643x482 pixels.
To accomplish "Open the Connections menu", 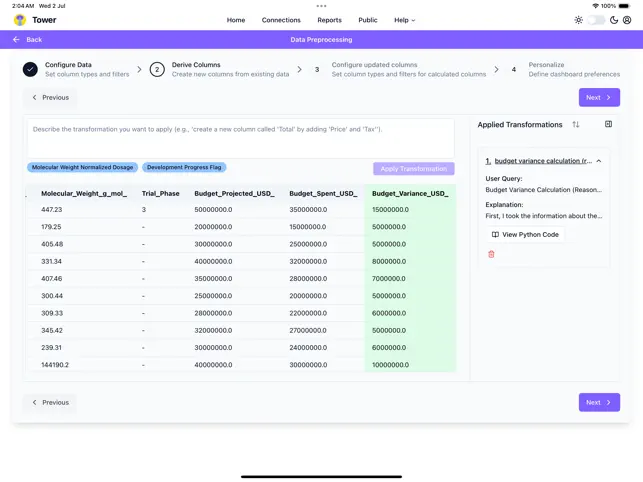I will tap(281, 20).
